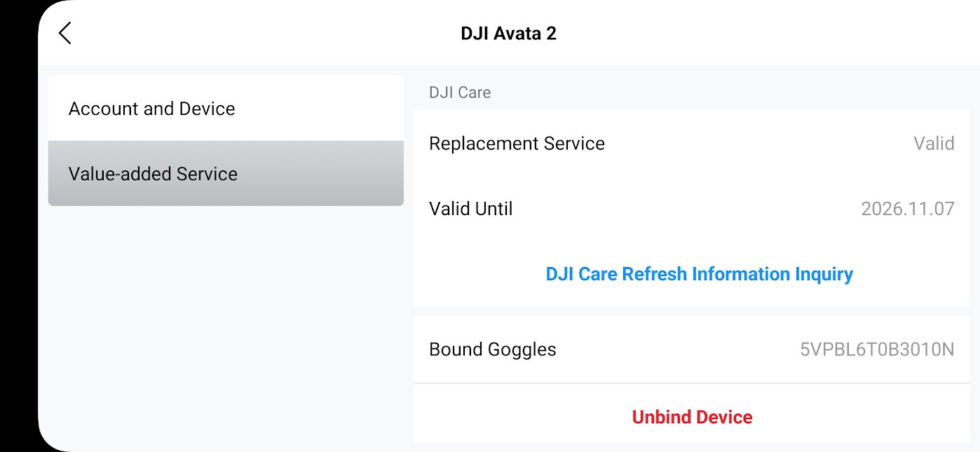Click the divider line above Unbind Device
The width and height of the screenshot is (980, 452).
click(x=692, y=383)
